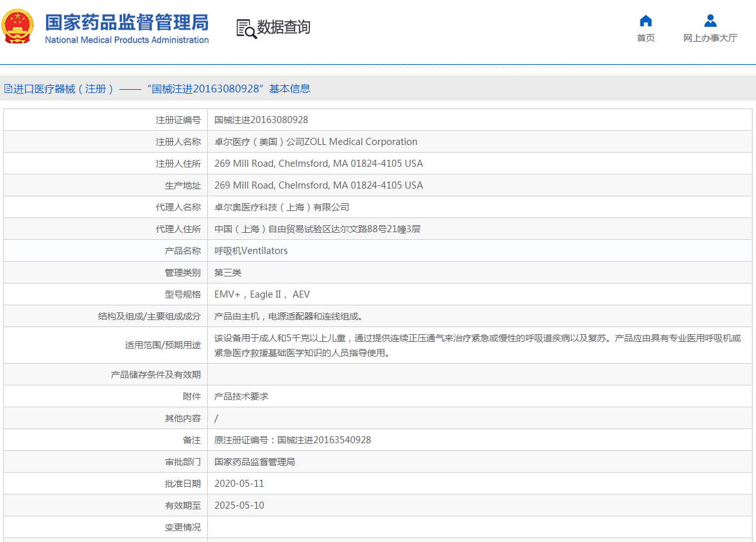This screenshot has height=542, width=756.
Task: Click the national emblem logo
Action: [19, 28]
